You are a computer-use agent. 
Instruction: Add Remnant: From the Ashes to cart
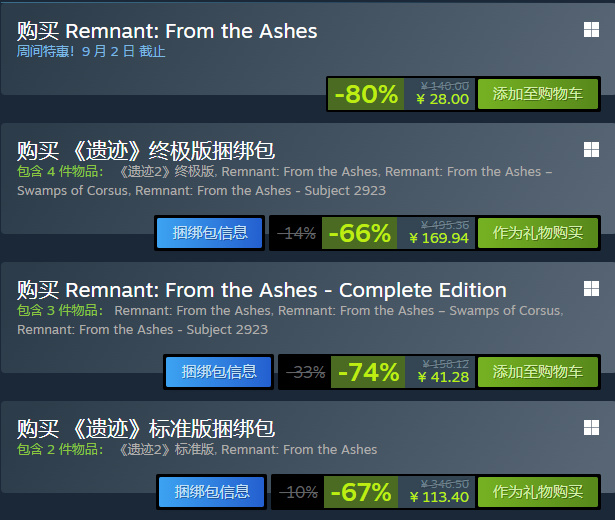(537, 95)
